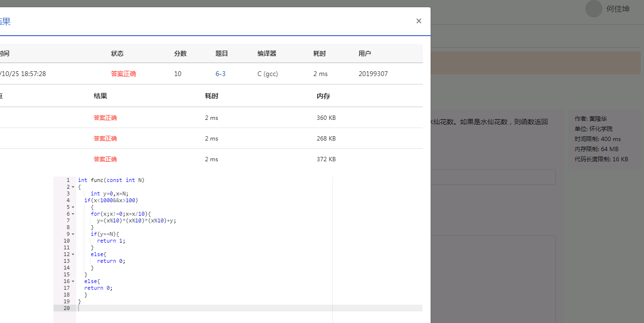644x323 pixels.
Task: Click the if(x<1000&&x>100) code line
Action: [x=111, y=200]
